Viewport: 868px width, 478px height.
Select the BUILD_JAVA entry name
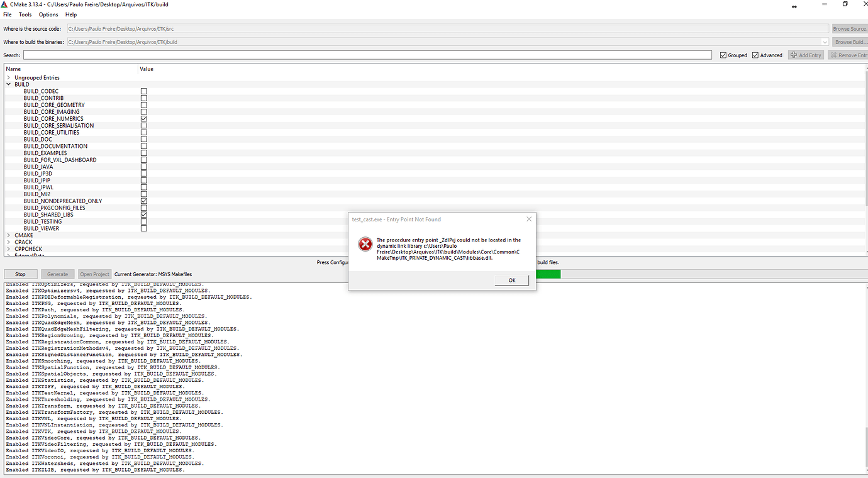pyautogui.click(x=38, y=167)
